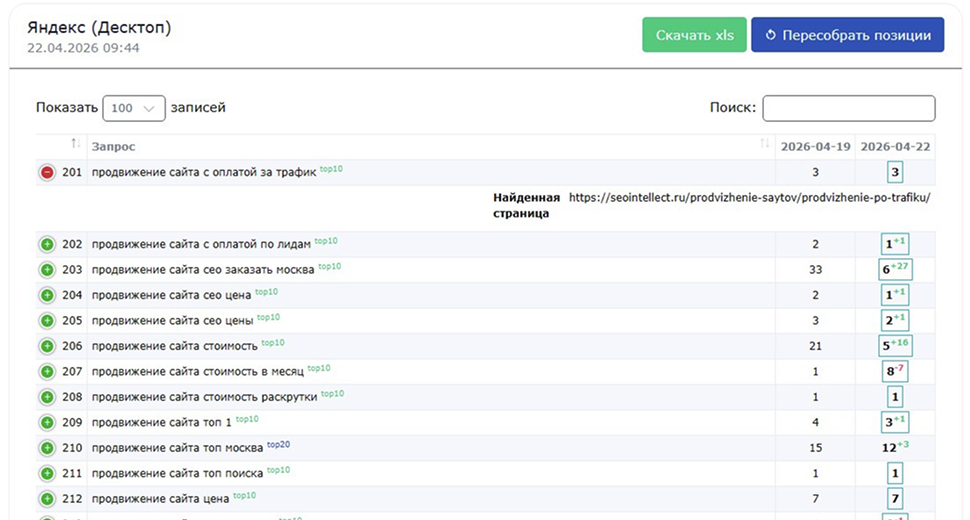Select query 'продвижение сайта топ 1'
The width and height of the screenshot is (970, 520).
[161, 422]
